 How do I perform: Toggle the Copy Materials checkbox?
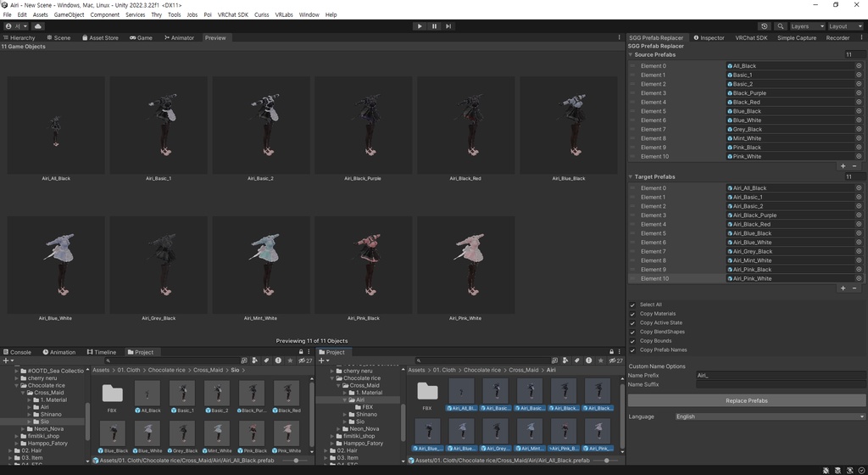pyautogui.click(x=632, y=314)
